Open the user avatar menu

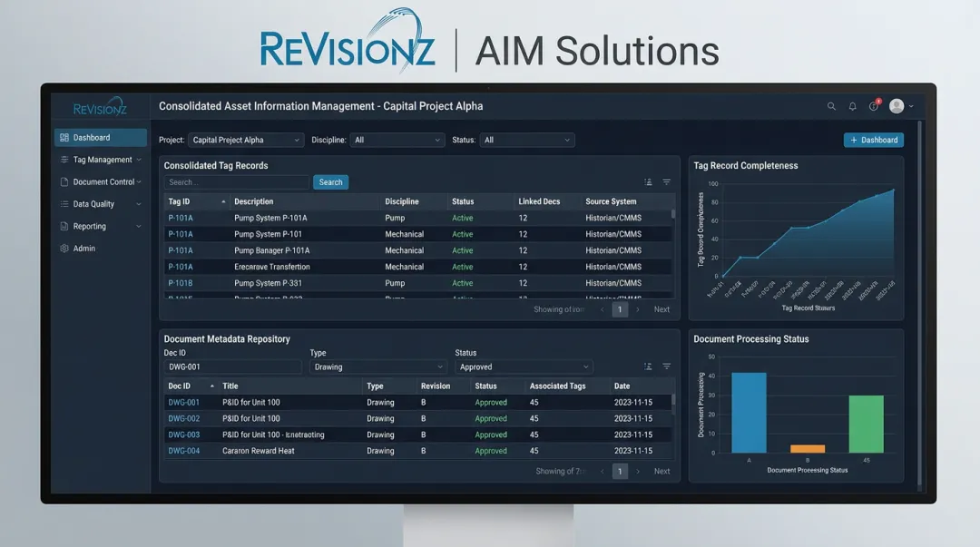897,106
